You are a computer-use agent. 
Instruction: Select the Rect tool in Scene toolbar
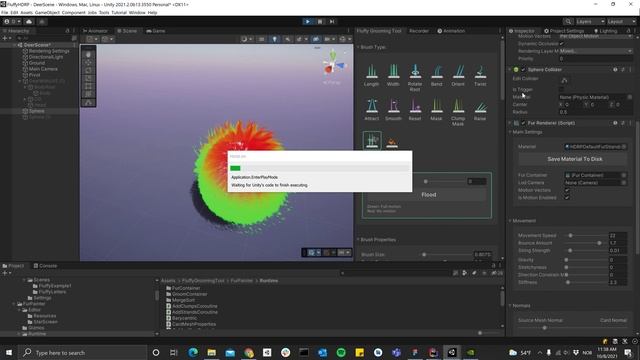pos(88,86)
